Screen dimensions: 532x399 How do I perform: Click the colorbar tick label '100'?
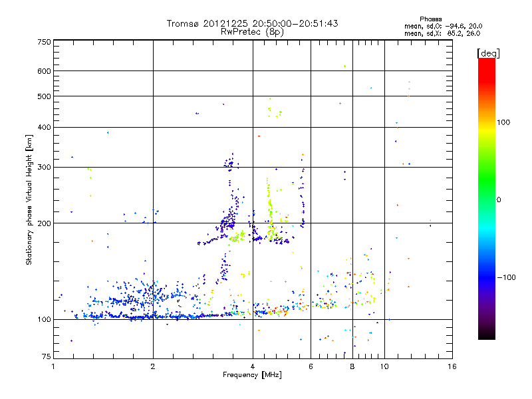point(503,122)
